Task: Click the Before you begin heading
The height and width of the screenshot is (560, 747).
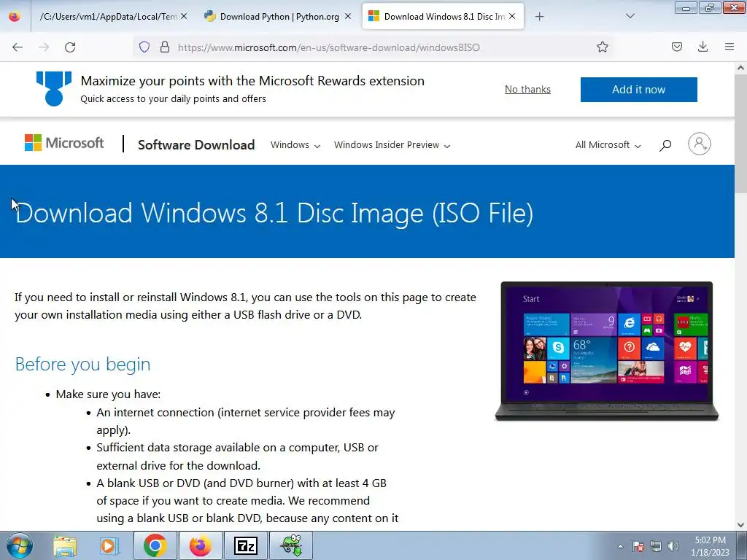Action: (82, 365)
